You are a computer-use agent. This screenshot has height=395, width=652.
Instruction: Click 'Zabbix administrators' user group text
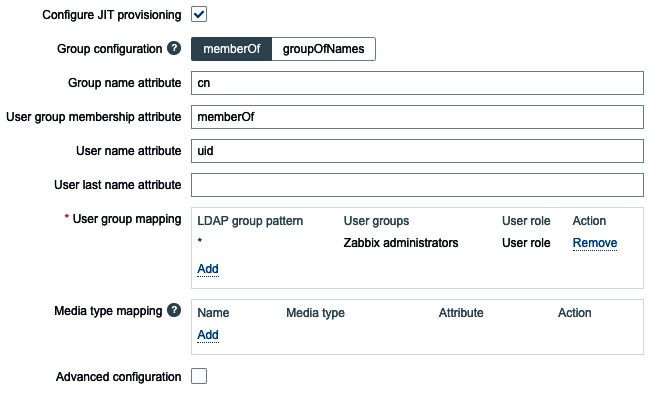click(x=401, y=243)
